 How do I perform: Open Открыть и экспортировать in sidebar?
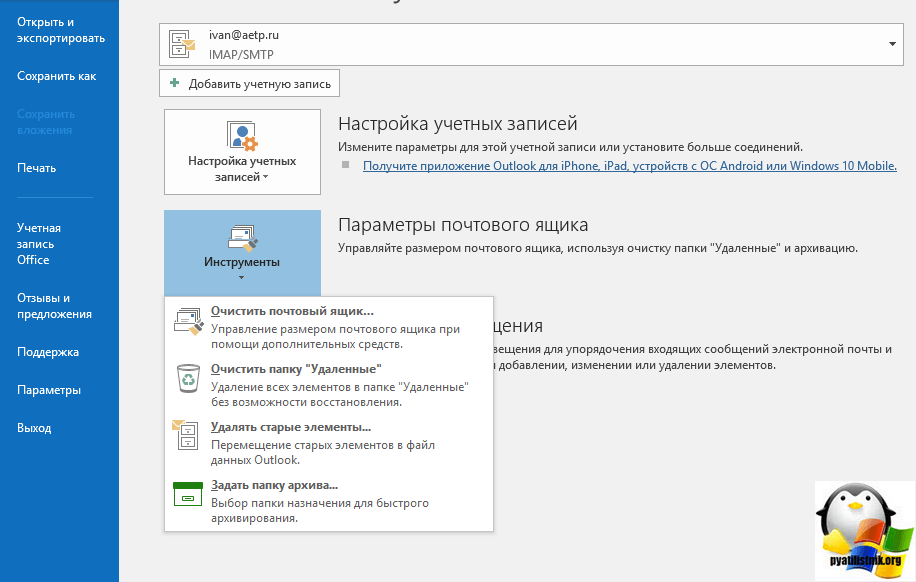61,30
